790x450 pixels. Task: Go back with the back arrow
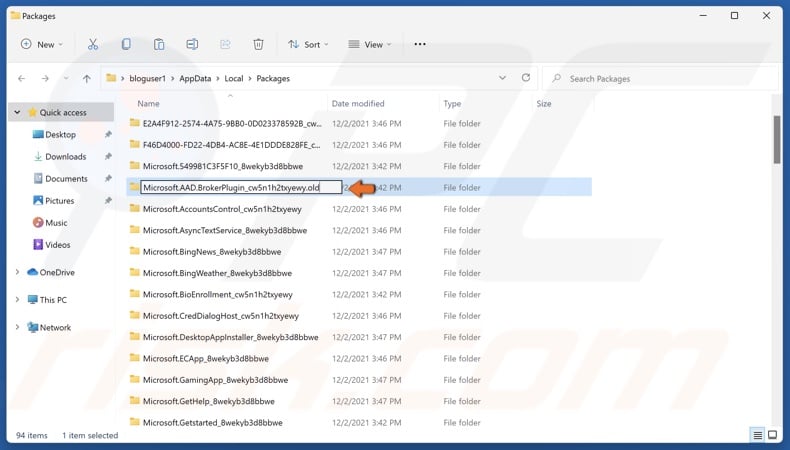[21, 79]
